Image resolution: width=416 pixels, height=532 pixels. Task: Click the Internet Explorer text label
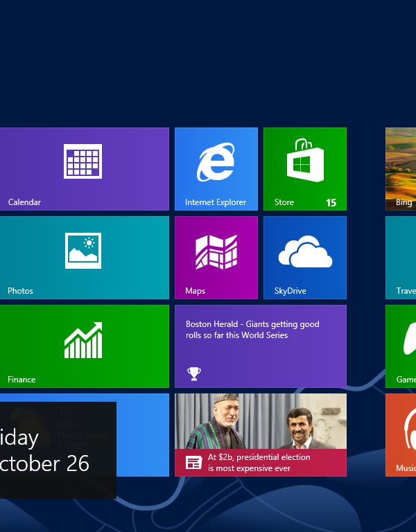point(216,202)
